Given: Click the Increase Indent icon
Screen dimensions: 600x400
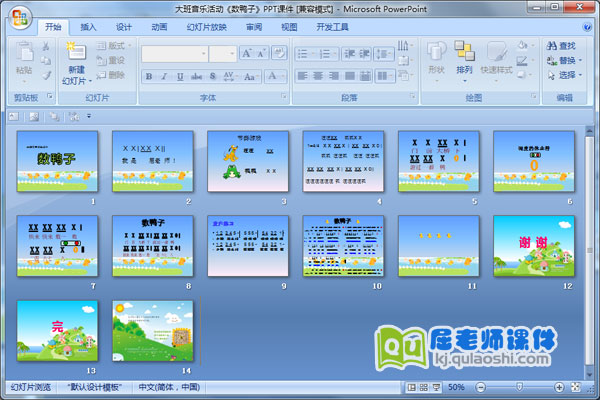Looking at the screenshot, I should click(364, 54).
